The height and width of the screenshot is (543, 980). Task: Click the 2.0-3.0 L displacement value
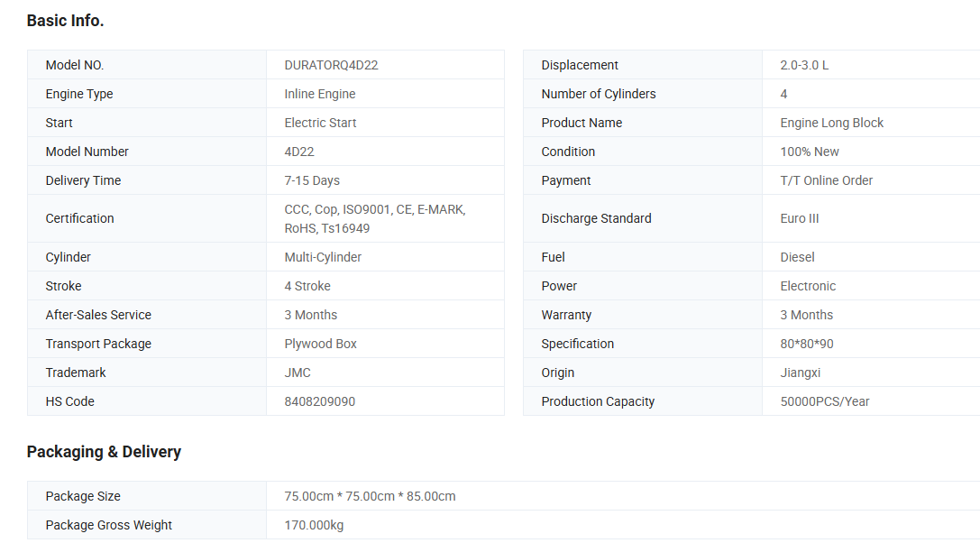[804, 65]
